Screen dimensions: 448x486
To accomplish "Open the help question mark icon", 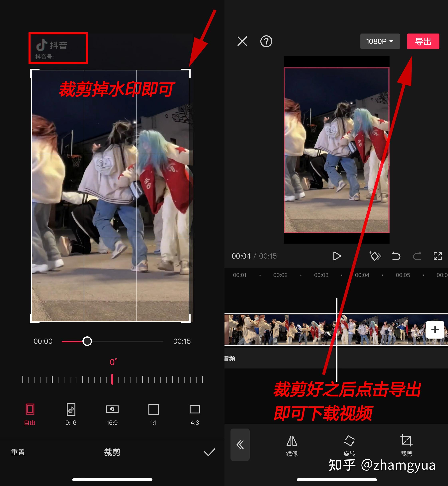I will point(266,41).
